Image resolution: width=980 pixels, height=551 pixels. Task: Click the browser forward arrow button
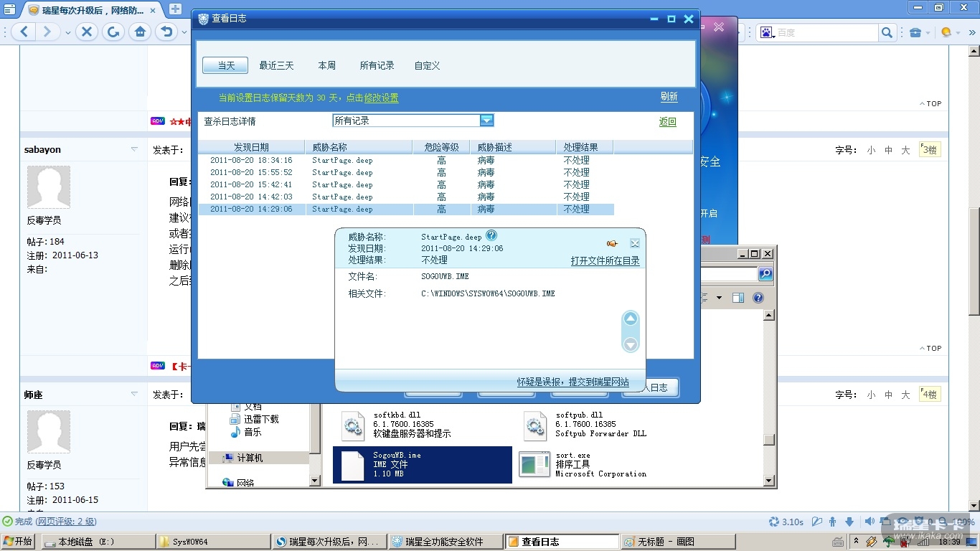[47, 32]
